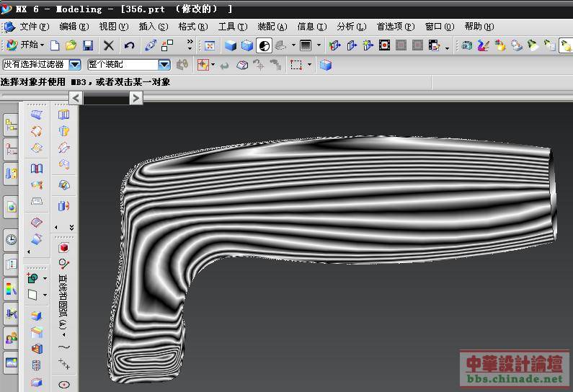Click the New file icon
Image resolution: width=573 pixels, height=392 pixels.
click(55, 45)
